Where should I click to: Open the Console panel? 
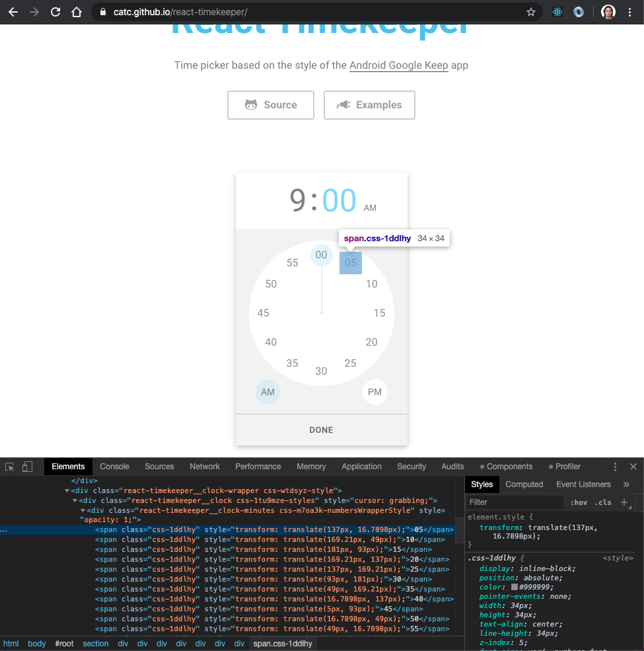pos(114,466)
